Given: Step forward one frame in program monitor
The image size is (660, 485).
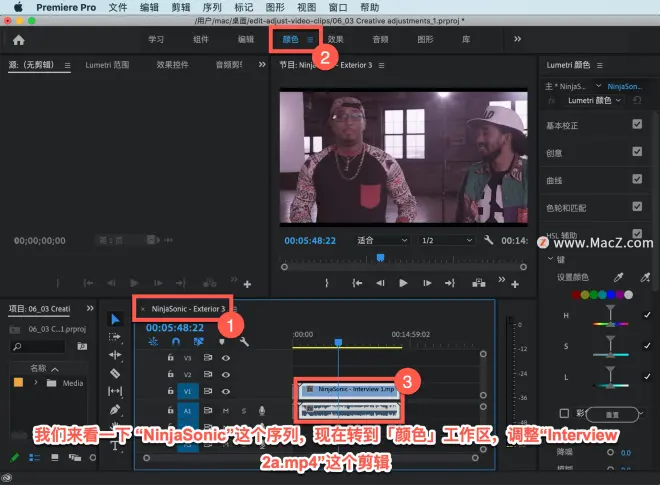Looking at the screenshot, I should point(427,283).
